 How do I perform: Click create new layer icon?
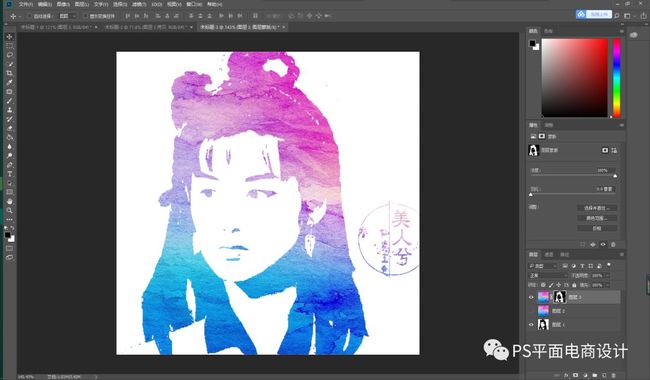click(604, 375)
